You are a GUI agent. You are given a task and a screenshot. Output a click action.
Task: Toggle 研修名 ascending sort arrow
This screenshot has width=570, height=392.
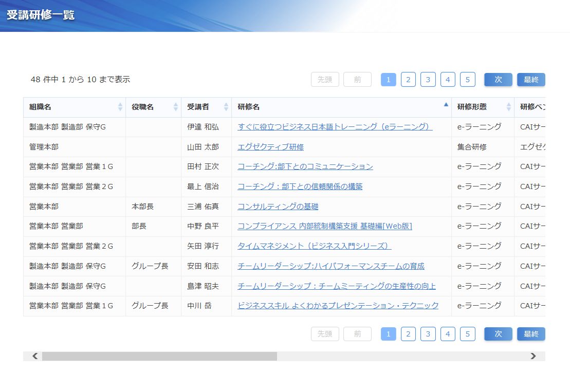[x=446, y=104]
